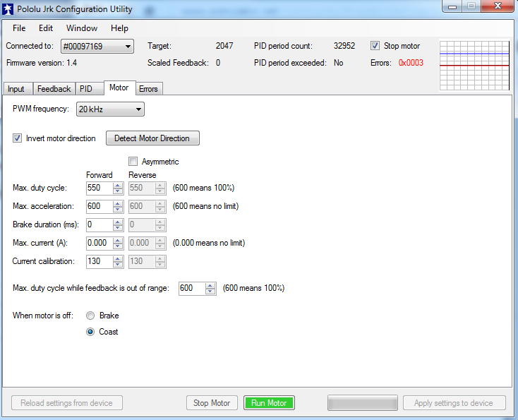This screenshot has width=518, height=420.
Task: Decrease Forward Max. duty cycle with down arrow
Action: (118, 191)
